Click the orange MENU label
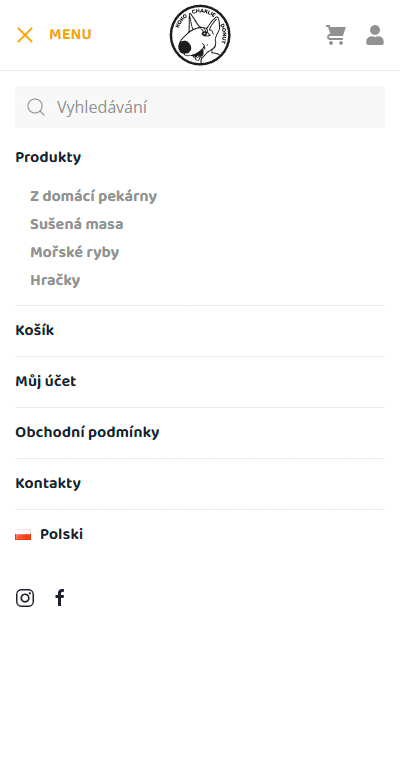The height and width of the screenshot is (775, 400). coord(70,35)
